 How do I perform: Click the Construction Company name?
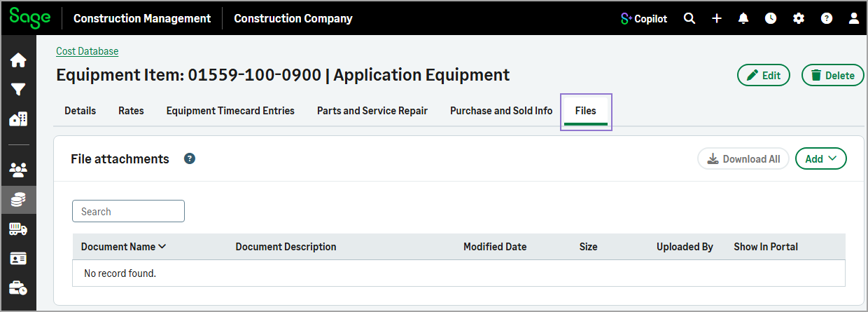click(293, 19)
